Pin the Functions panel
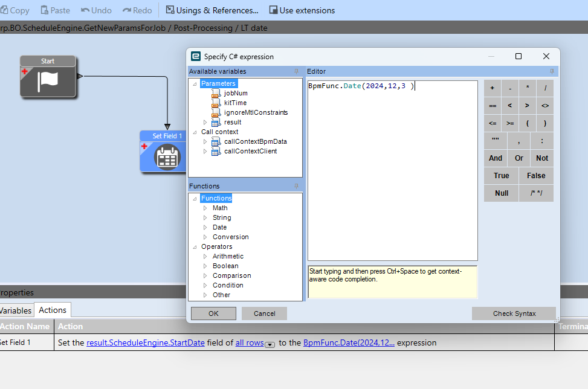588x389 pixels. [296, 186]
